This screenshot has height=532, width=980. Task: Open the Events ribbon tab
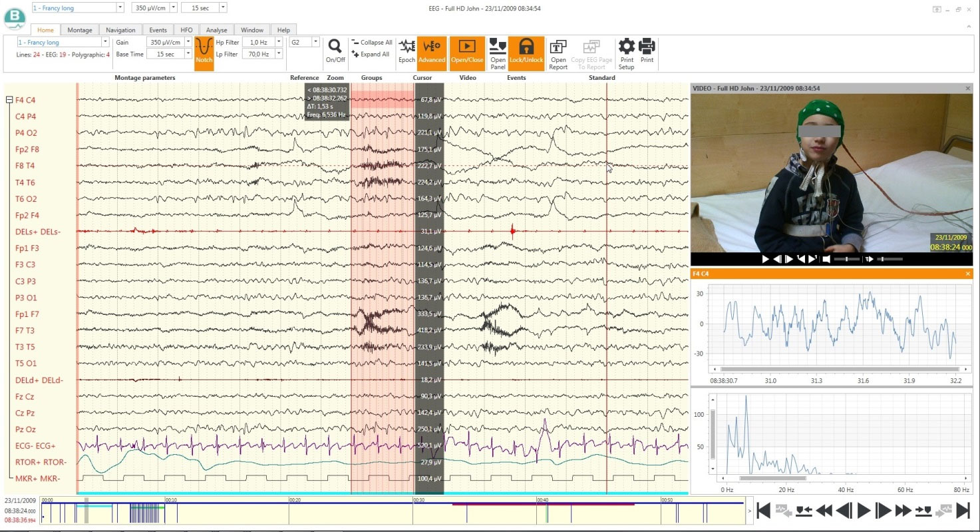pos(158,30)
